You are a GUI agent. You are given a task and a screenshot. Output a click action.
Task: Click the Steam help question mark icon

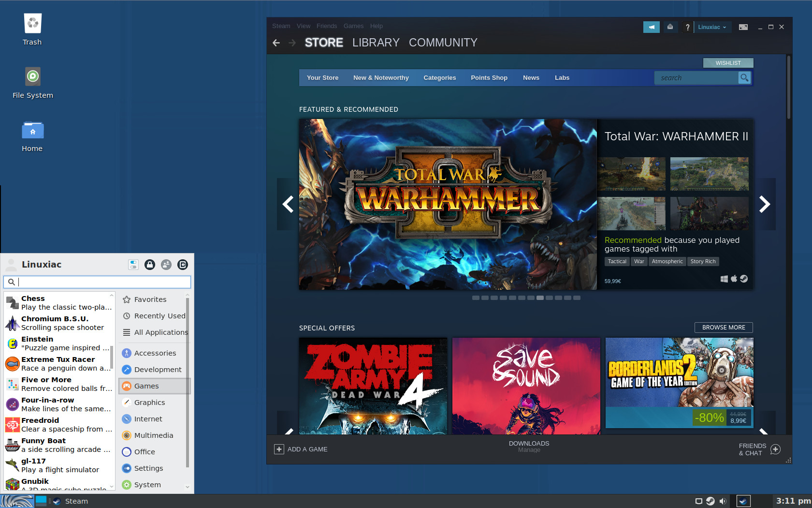(687, 28)
